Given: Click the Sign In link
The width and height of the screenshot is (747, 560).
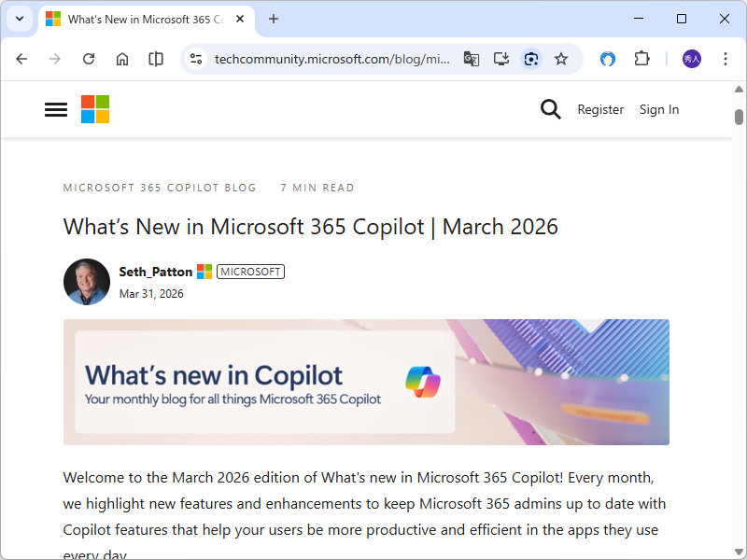Looking at the screenshot, I should (x=659, y=109).
